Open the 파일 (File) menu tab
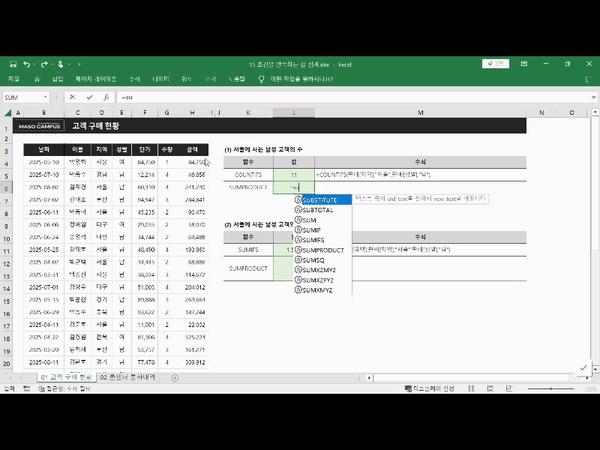The height and width of the screenshot is (450, 600). pyautogui.click(x=14, y=79)
